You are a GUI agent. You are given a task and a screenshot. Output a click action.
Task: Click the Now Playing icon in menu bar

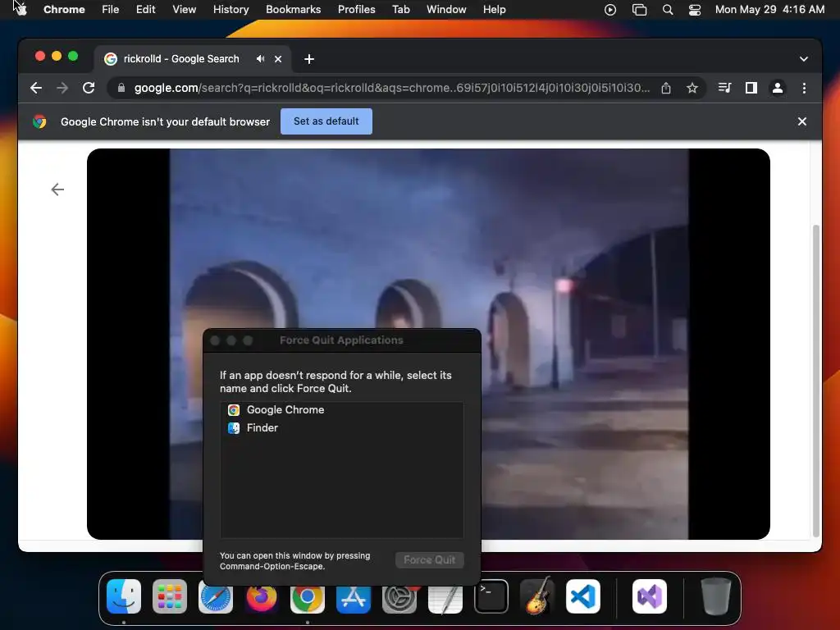610,10
